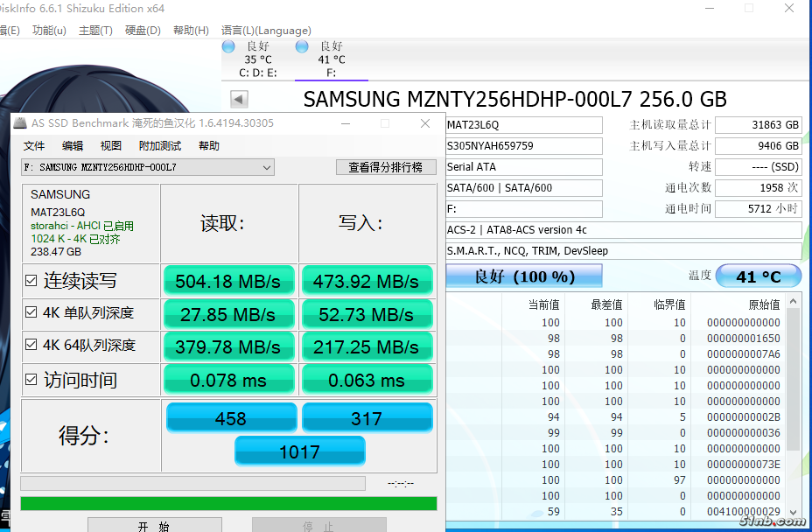Click the serial number field S305NYAH659759
812x532 pixels.
point(524,145)
